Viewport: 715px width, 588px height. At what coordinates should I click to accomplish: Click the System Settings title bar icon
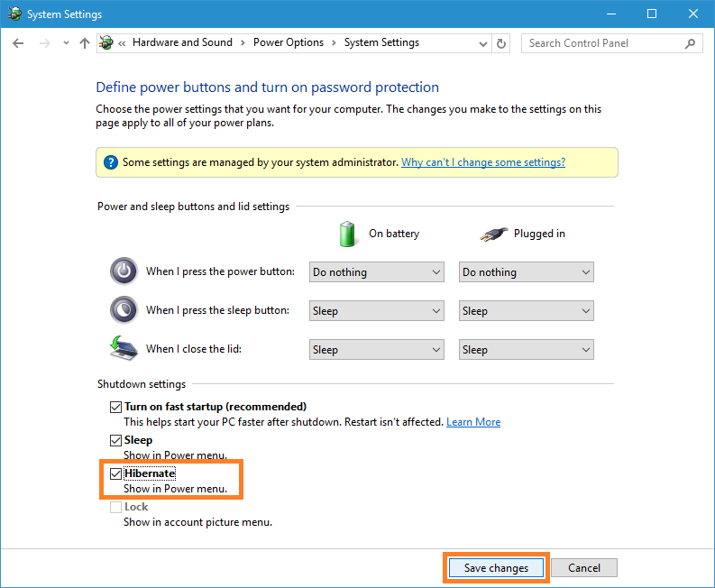14,14
